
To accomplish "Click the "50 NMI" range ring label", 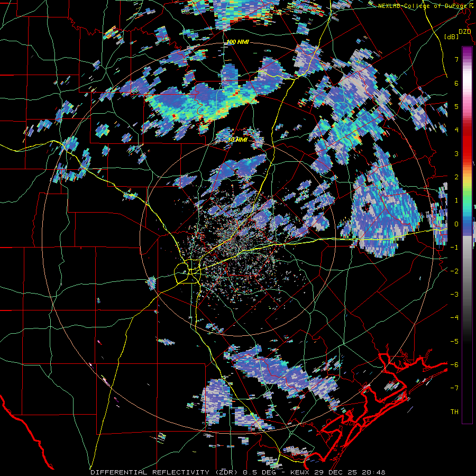I will point(237,140).
